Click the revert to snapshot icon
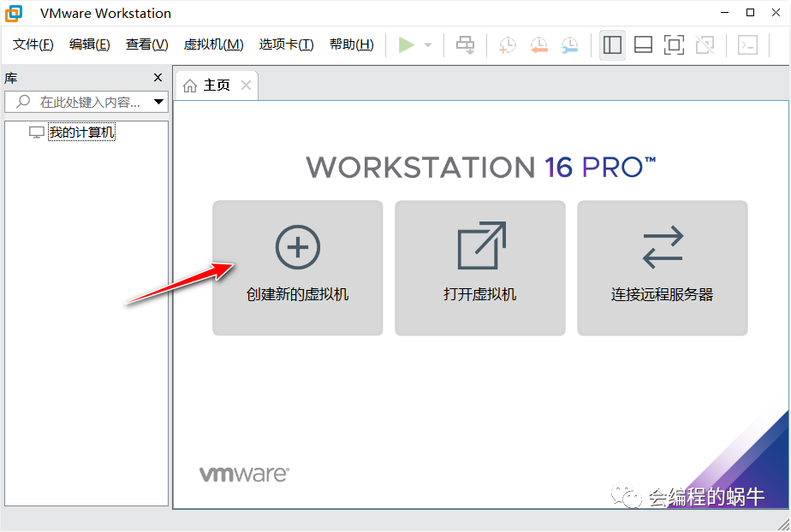Screen dimensions: 791x532 538,44
